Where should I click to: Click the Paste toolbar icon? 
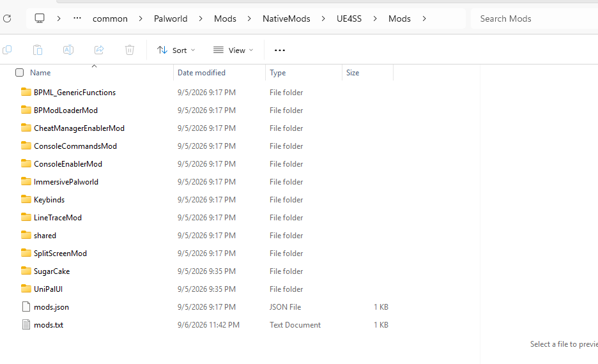tap(38, 50)
